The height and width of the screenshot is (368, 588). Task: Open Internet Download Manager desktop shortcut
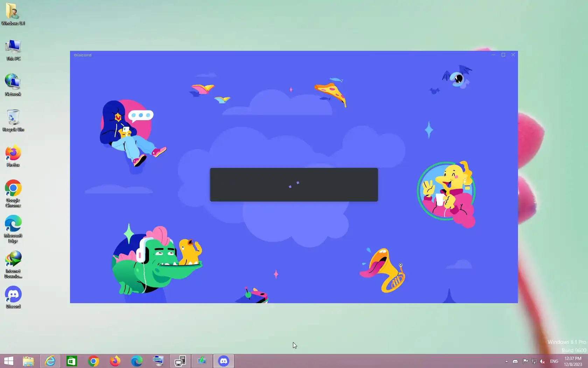tap(13, 264)
